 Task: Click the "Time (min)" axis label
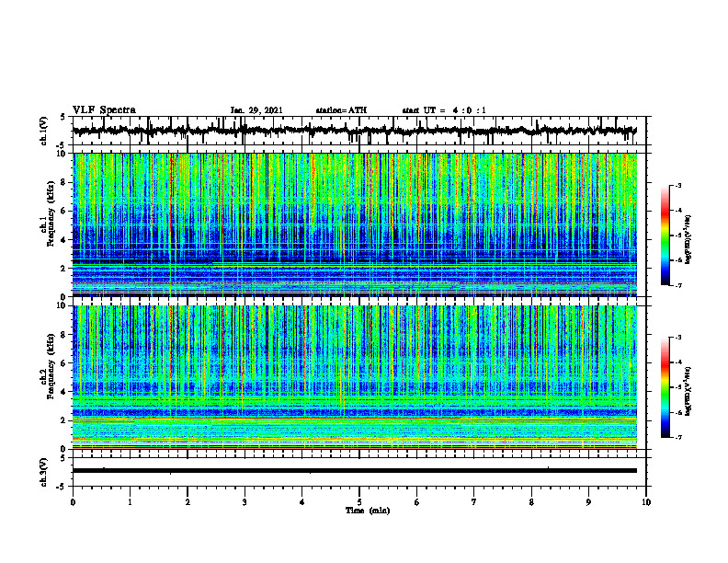pyautogui.click(x=368, y=511)
